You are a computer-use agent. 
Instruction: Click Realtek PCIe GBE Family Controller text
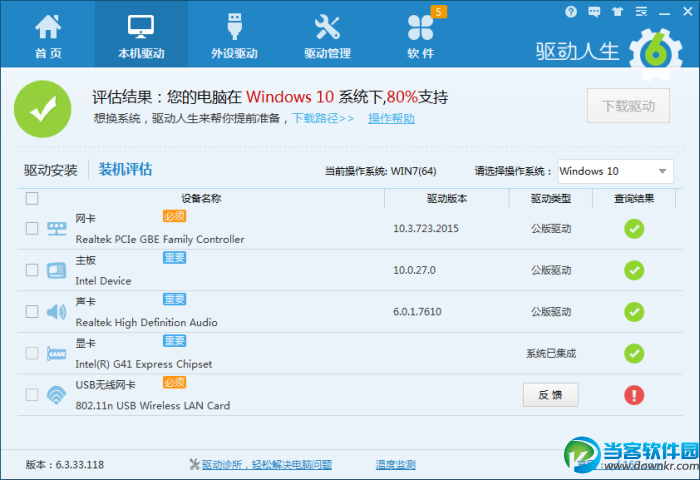[x=160, y=240]
